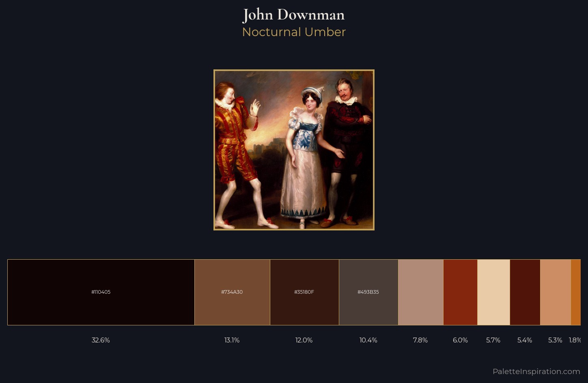Click the 10.4% percentage label
Viewport: 588px width, 383px height.
(x=368, y=340)
